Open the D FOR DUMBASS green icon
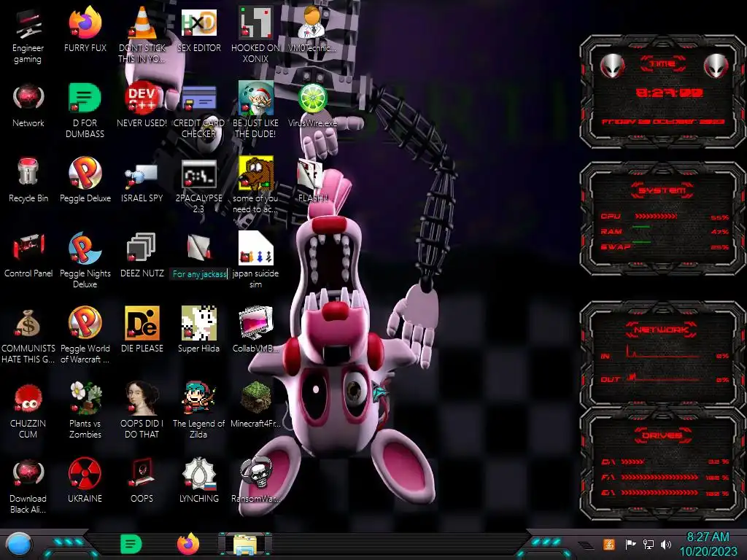This screenshot has height=560, width=747. (85, 98)
